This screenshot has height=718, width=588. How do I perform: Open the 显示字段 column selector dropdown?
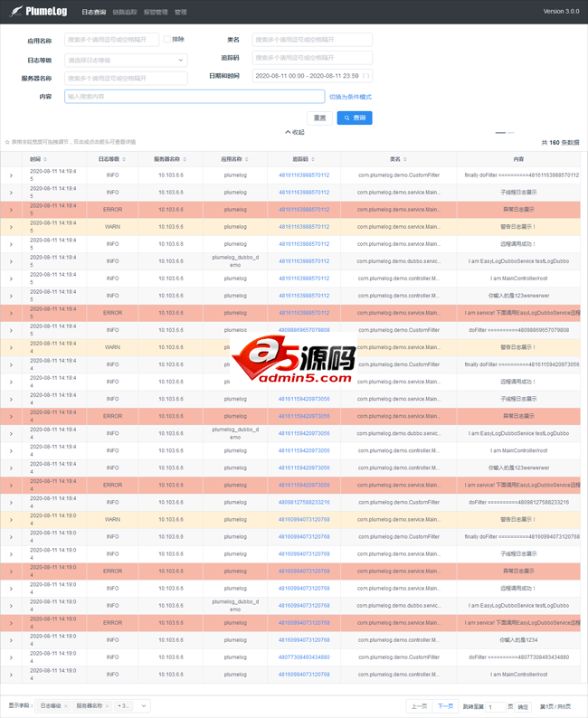(143, 706)
